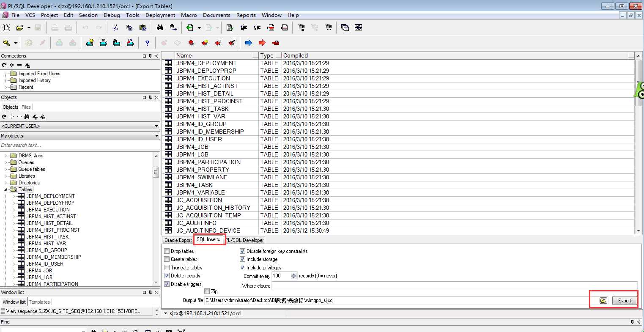Click the SQL database cylinder toolbar icon

[x=103, y=43]
